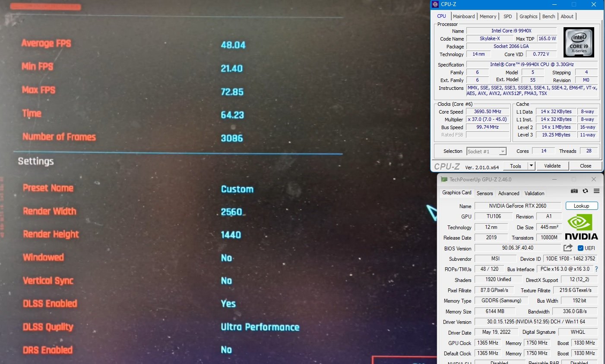Share the BIOS version with export icon
Viewport: 605px width, 364px height.
coord(568,247)
